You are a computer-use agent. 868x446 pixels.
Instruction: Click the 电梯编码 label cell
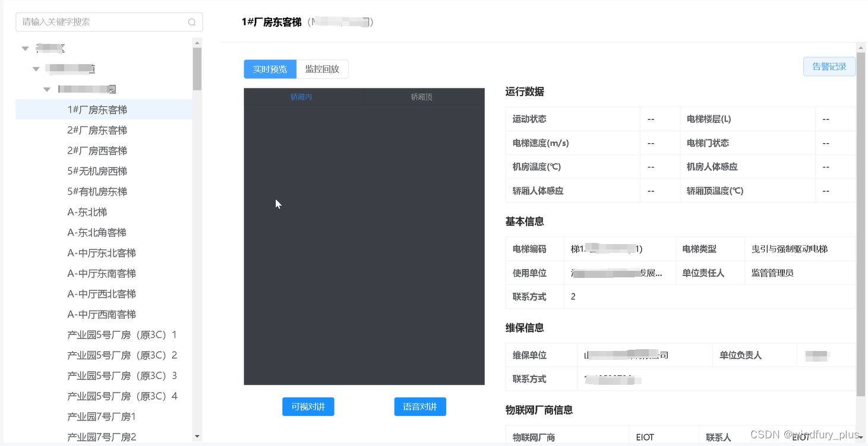pyautogui.click(x=535, y=249)
